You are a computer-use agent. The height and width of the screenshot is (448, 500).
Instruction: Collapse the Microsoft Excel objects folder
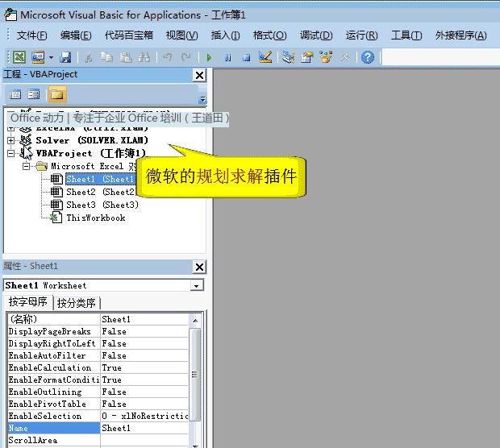(x=26, y=166)
